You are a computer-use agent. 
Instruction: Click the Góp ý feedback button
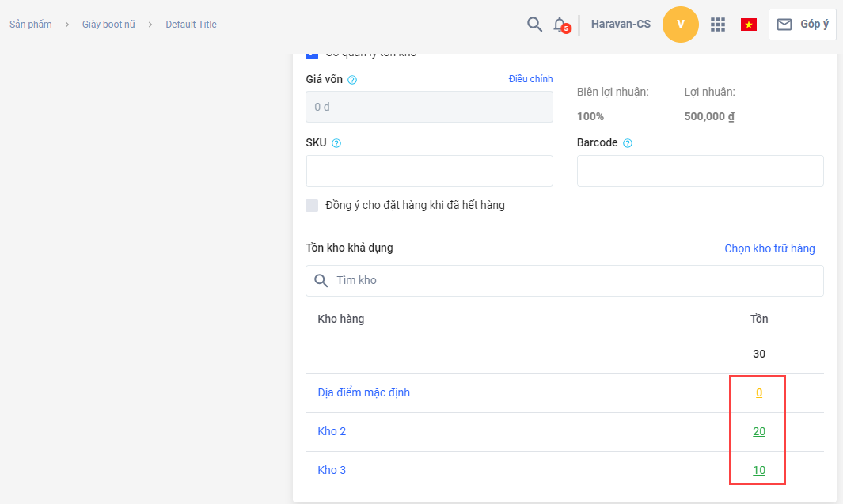tap(802, 25)
